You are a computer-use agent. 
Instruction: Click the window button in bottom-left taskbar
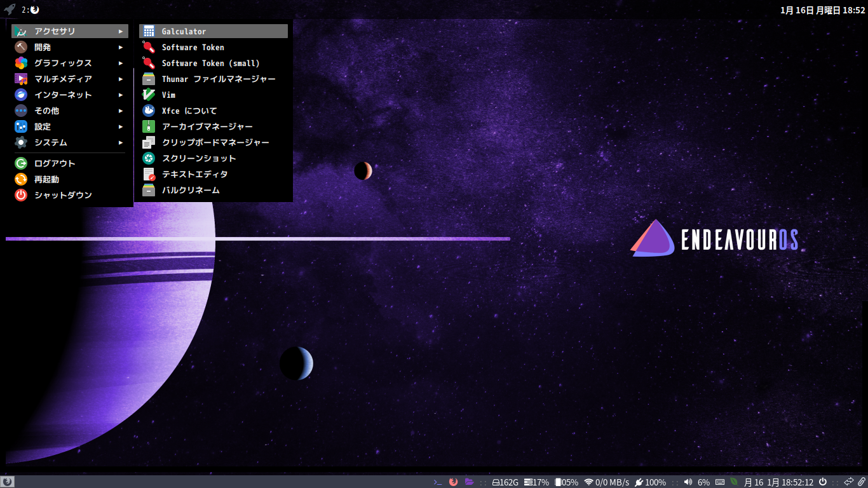(x=8, y=482)
